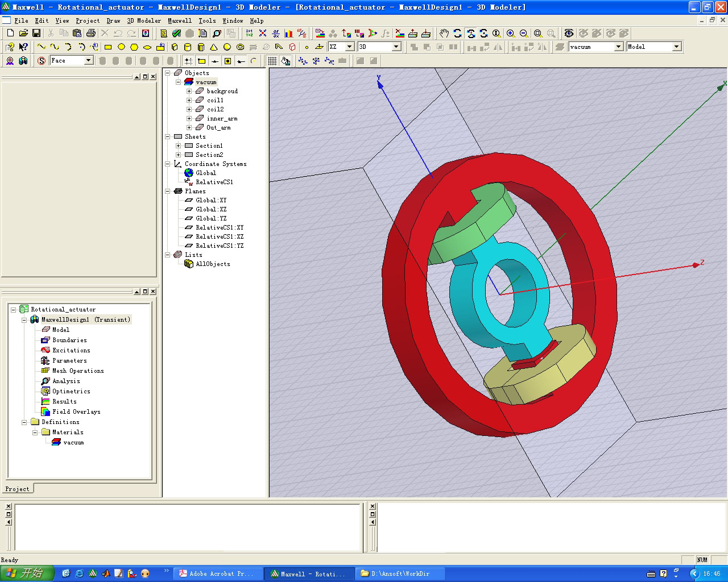
Task: Open D:\Ansoft\WorkDir taskbar folder
Action: 400,573
